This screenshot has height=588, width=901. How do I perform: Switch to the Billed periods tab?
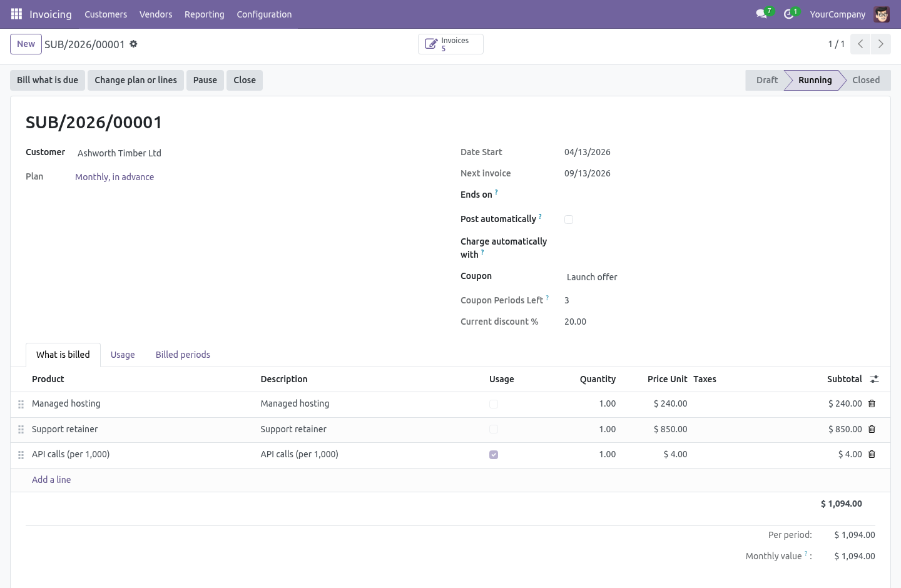183,355
